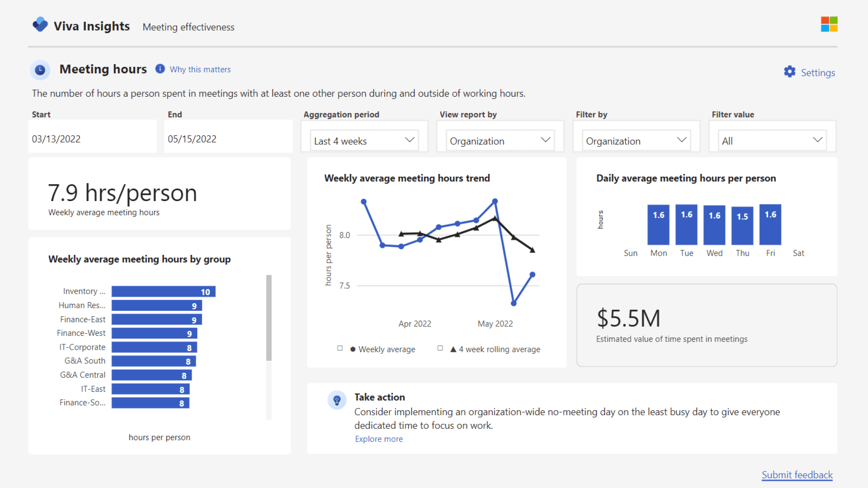Screen dimensions: 868x488
Task: Select the Meeting effectiveness menu item
Action: [x=188, y=27]
